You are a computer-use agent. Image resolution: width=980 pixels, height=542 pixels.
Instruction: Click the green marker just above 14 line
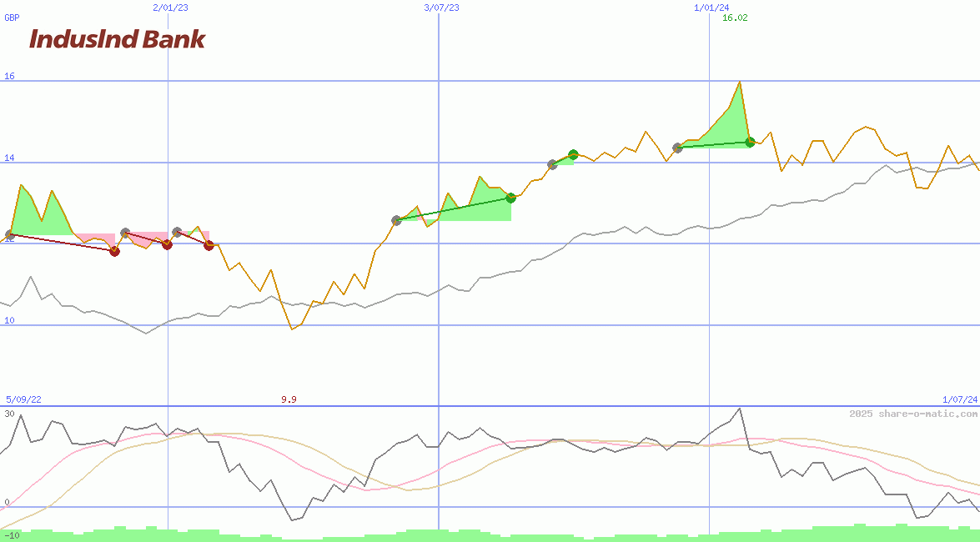[573, 154]
